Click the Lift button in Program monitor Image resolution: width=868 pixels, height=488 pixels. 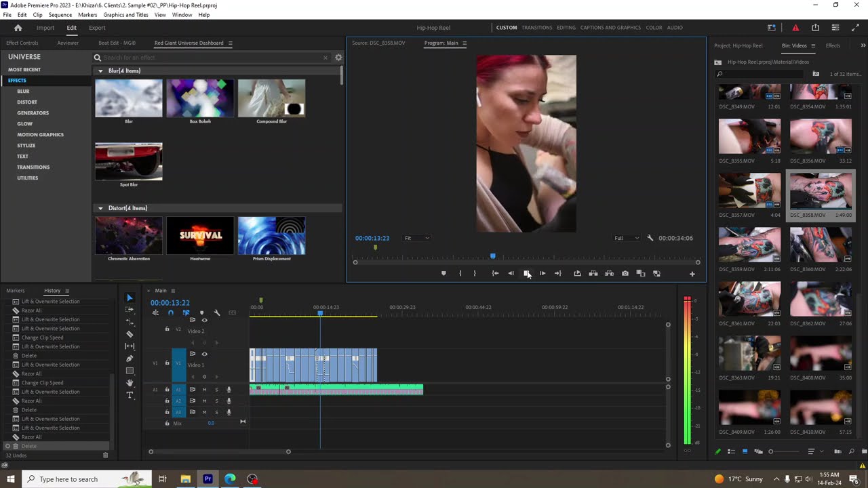coord(593,273)
